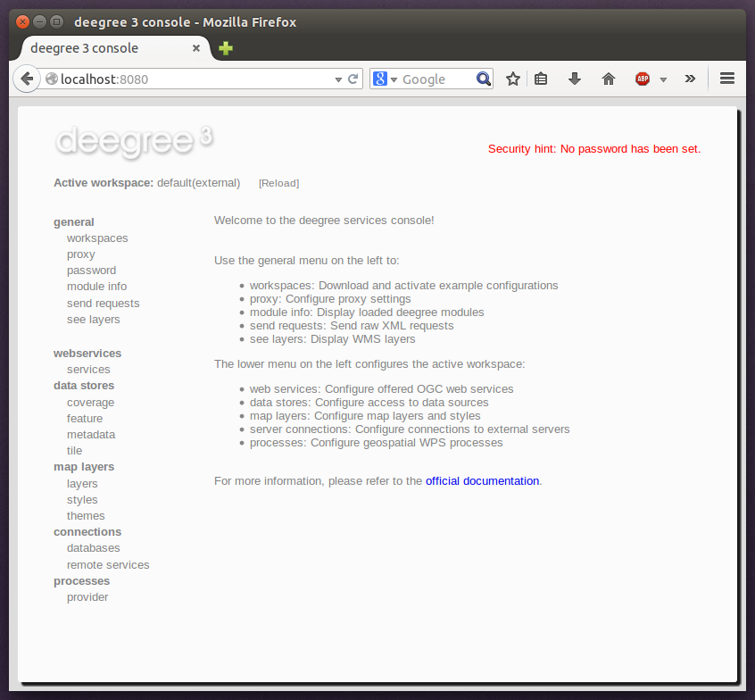Viewport: 755px width, 700px height.
Task: Open the workspaces menu entry
Action: 96,237
